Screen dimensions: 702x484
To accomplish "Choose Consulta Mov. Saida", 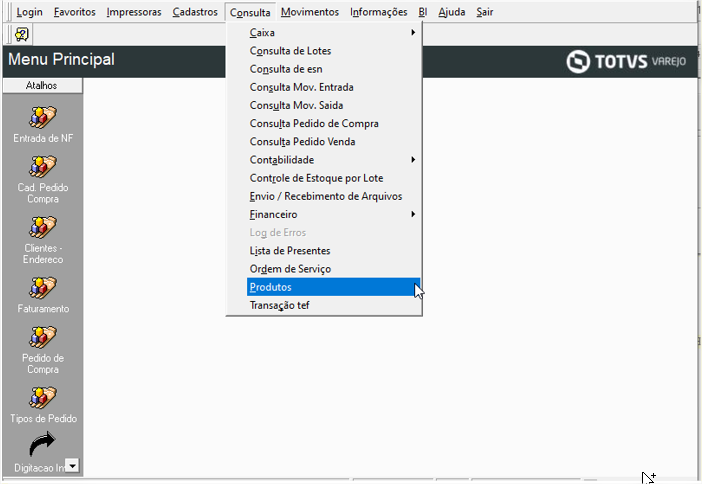I will 334,106.
